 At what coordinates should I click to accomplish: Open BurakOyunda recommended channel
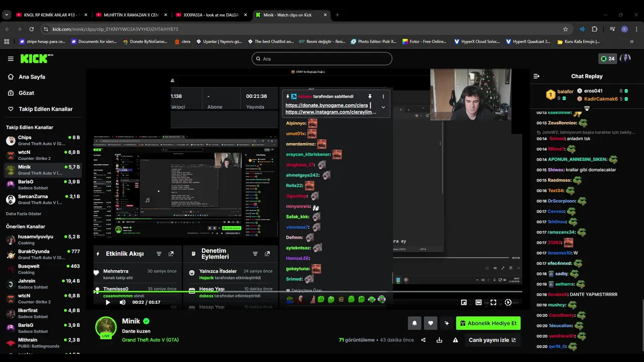tap(43, 254)
